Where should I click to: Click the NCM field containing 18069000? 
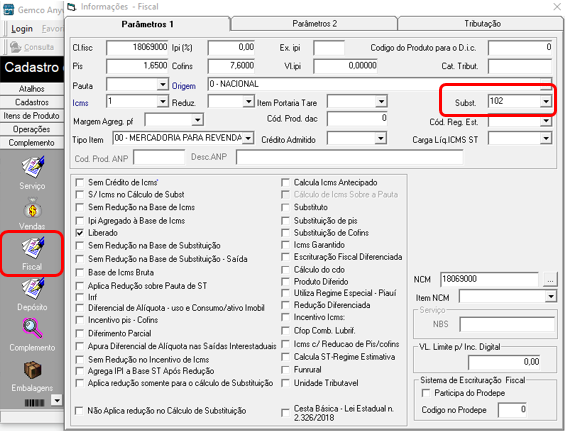(489, 279)
